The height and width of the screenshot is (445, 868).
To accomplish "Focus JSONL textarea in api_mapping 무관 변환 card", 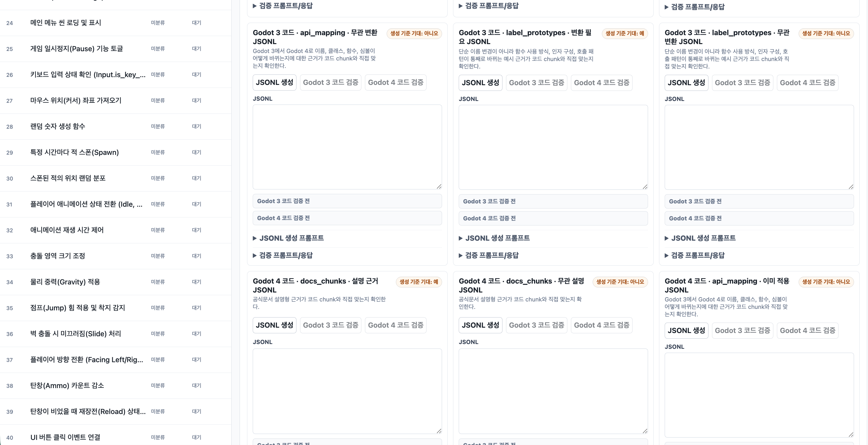I will (347, 147).
